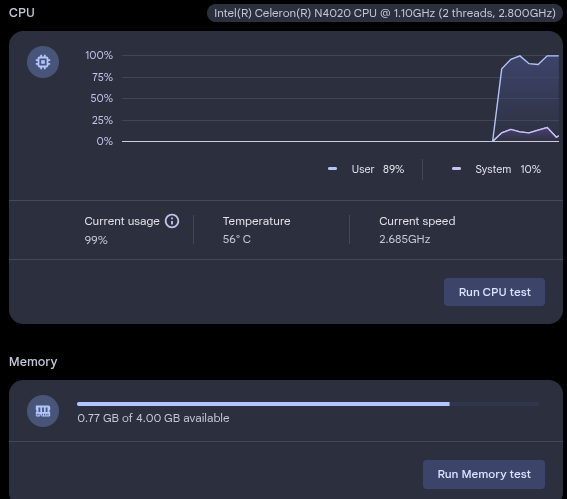Screen dimensions: 567x499
Task: Select the Intel Celeron CPU model chip
Action: pos(385,13)
